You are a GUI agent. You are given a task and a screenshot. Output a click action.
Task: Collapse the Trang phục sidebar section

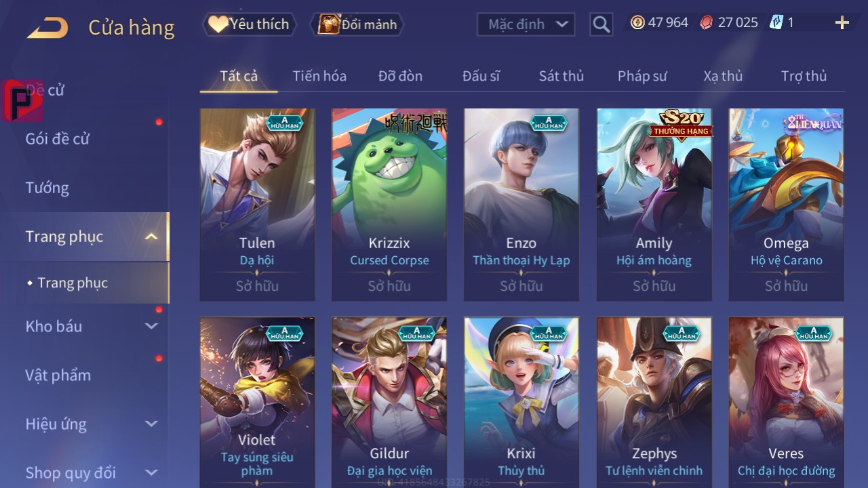pyautogui.click(x=151, y=237)
